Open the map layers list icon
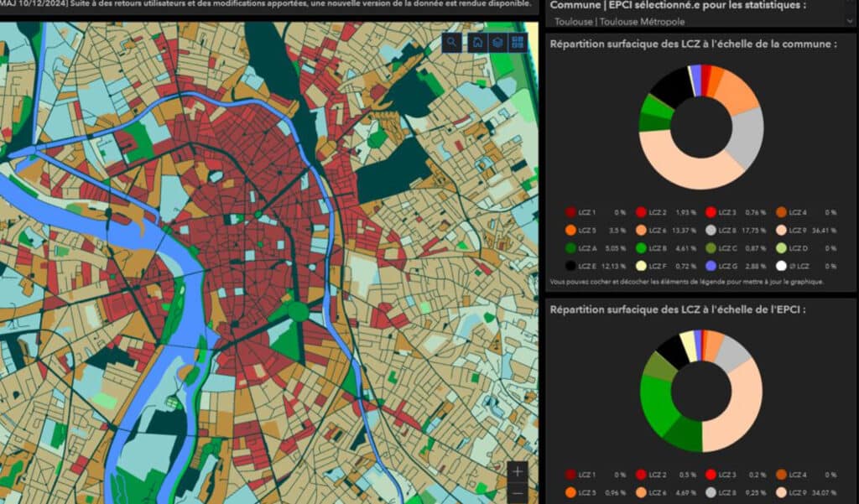Viewport: 859px width, 504px height. (x=497, y=42)
